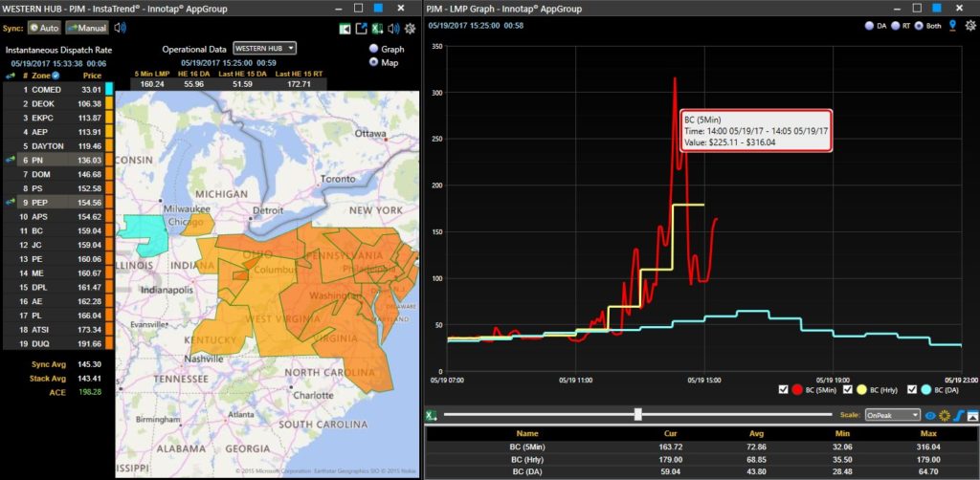Sort zone list by Price header
Screen dimensions: 980x480
pyautogui.click(x=92, y=76)
